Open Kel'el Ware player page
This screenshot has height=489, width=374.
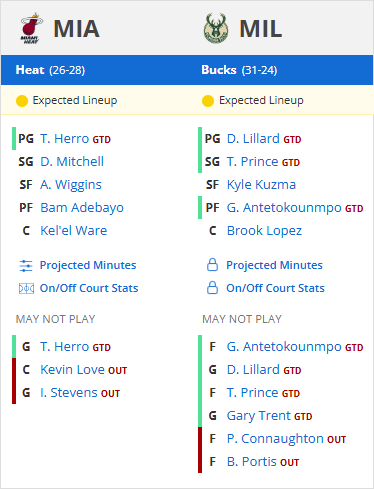click(x=74, y=231)
